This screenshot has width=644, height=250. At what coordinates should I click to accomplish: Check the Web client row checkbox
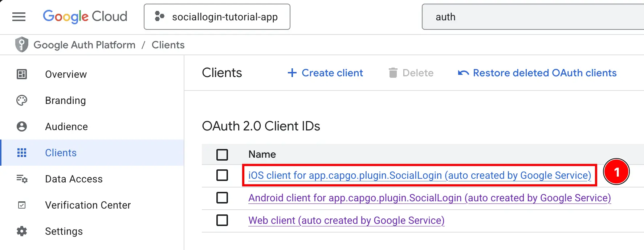pos(222,220)
